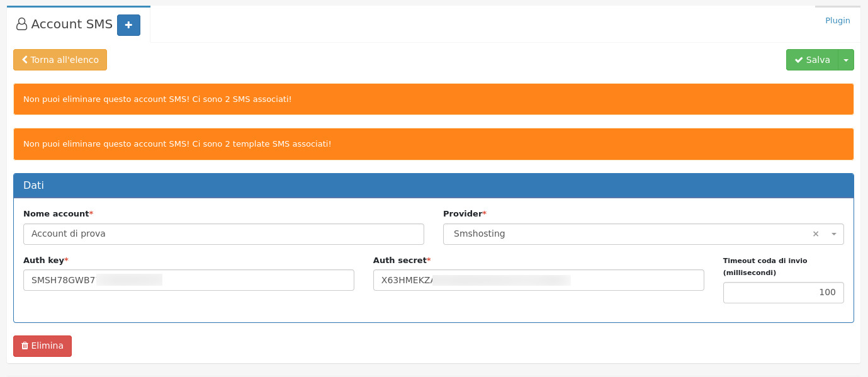Screen dimensions: 868x377
Task: Click the warning about 2 SMS associati
Action: pyautogui.click(x=157, y=99)
